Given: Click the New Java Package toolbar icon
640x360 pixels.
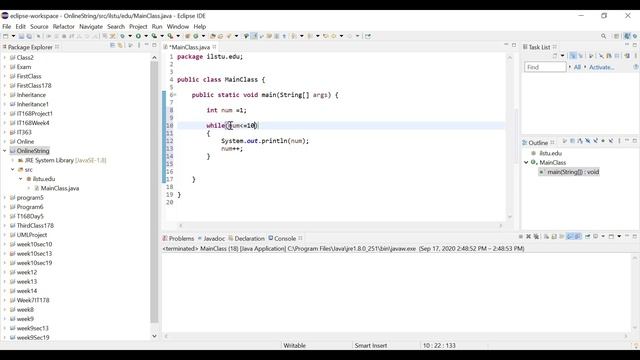Looking at the screenshot, I should [187, 36].
